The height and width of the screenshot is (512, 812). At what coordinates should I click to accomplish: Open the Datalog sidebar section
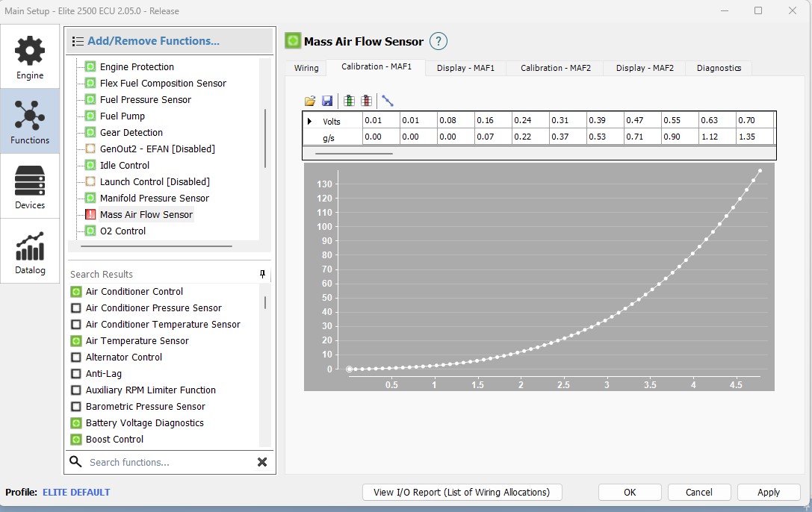pyautogui.click(x=30, y=252)
